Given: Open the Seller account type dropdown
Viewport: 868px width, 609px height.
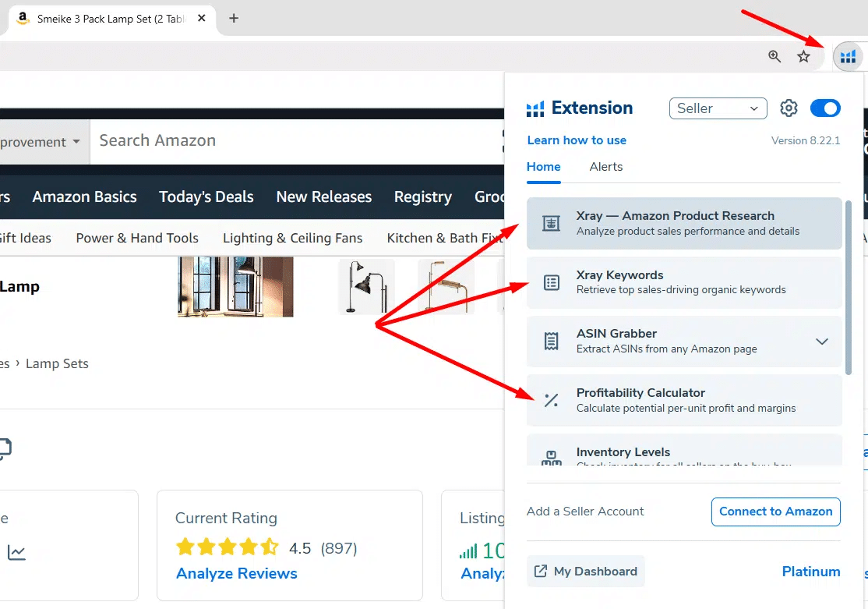Looking at the screenshot, I should click(x=718, y=108).
